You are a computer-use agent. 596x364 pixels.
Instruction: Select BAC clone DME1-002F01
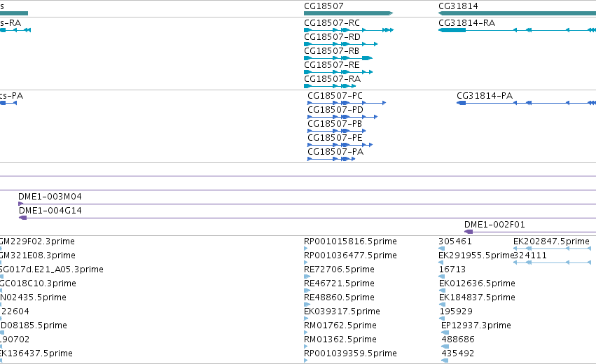[x=494, y=225]
